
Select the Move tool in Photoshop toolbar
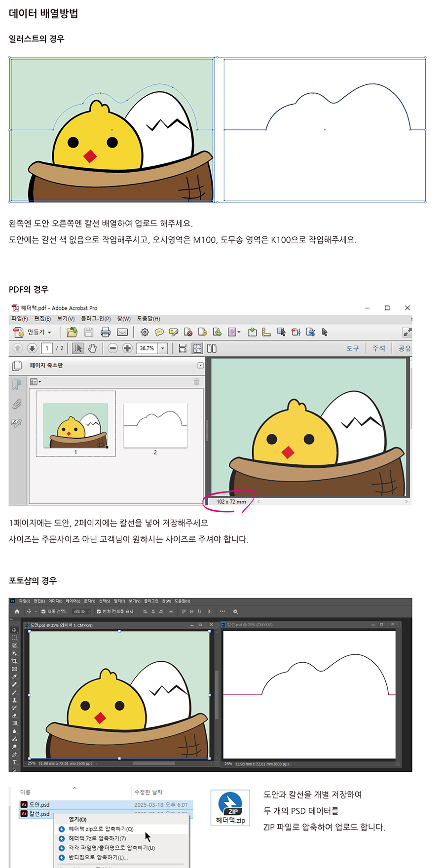(x=14, y=630)
